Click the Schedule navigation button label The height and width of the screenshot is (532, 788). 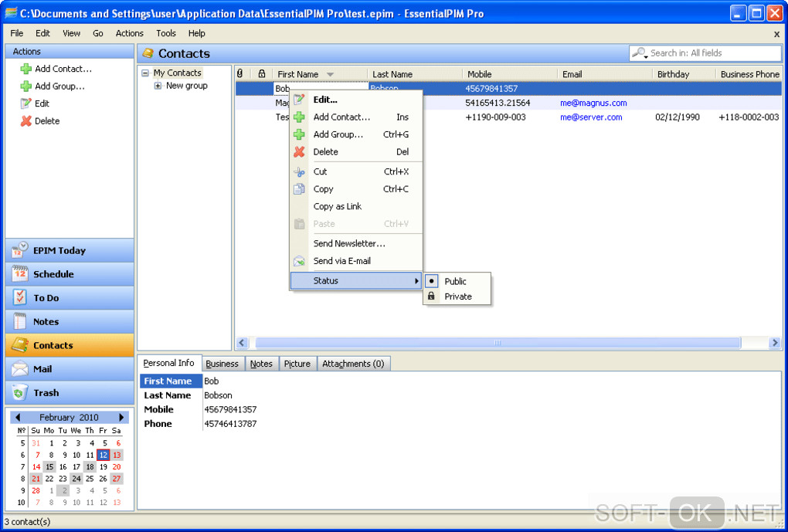(x=53, y=274)
